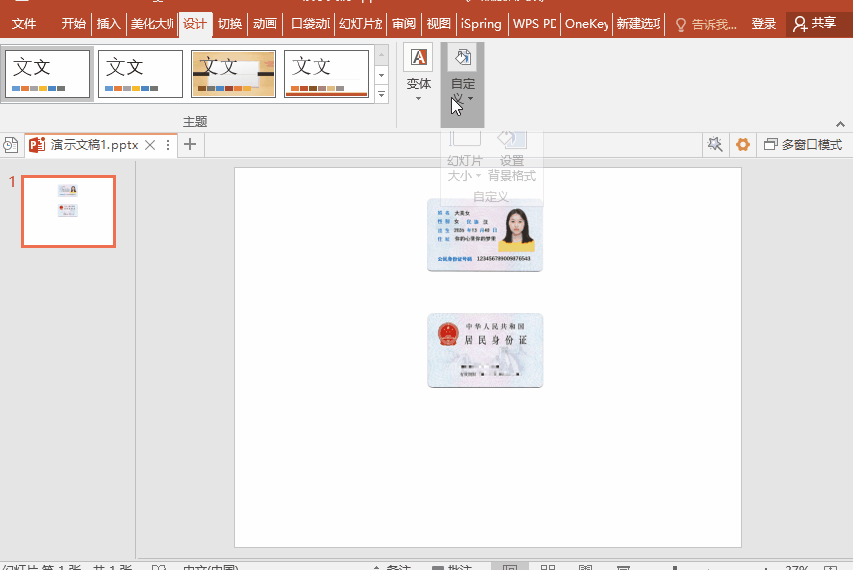Open the 美化大师 ribbon tab
The width and height of the screenshot is (853, 570).
pos(152,24)
